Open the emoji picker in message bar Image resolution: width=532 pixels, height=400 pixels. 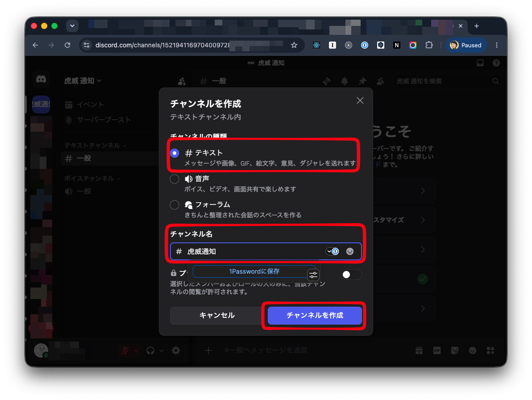(x=473, y=350)
